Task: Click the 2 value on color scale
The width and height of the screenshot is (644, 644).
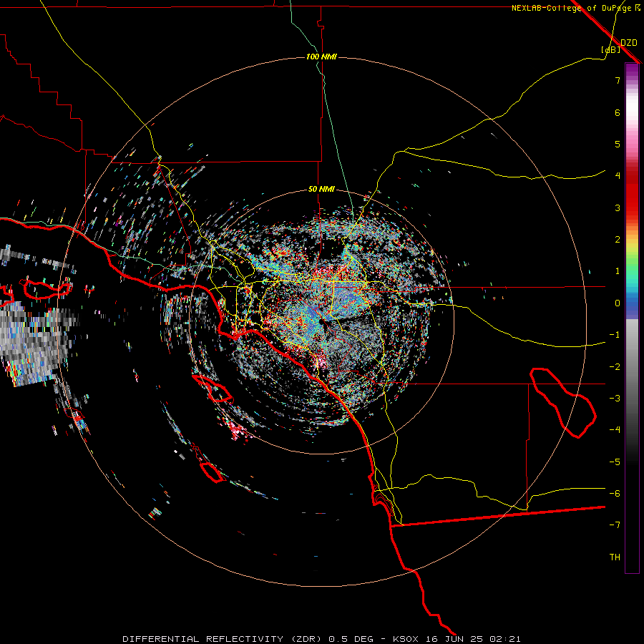Action: 618,240
